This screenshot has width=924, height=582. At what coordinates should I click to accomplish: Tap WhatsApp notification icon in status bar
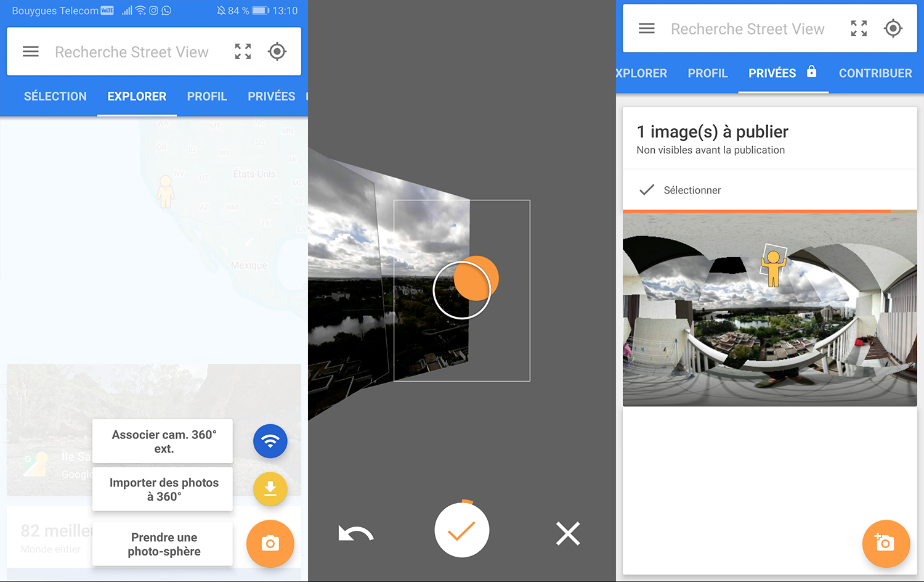pos(166,10)
